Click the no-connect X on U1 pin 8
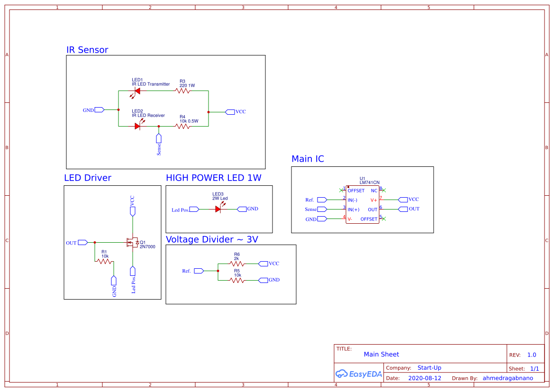Screen dimensions: 554x392 tap(384, 190)
